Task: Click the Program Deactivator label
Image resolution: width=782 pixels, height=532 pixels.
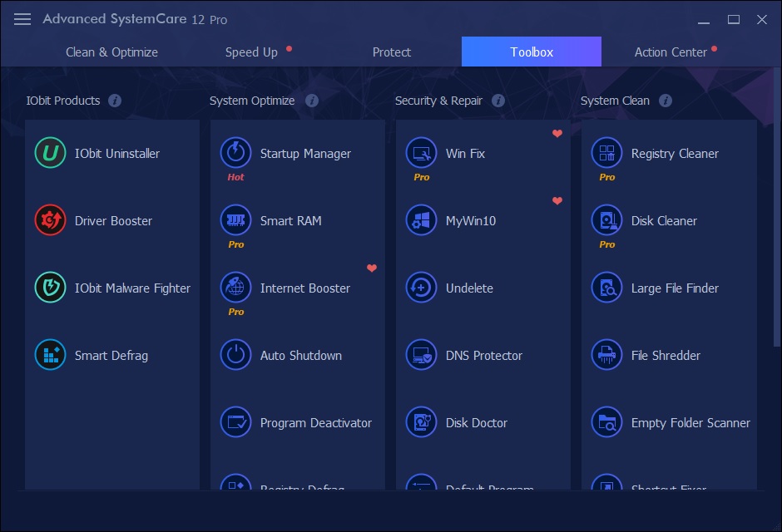Action: (x=315, y=423)
